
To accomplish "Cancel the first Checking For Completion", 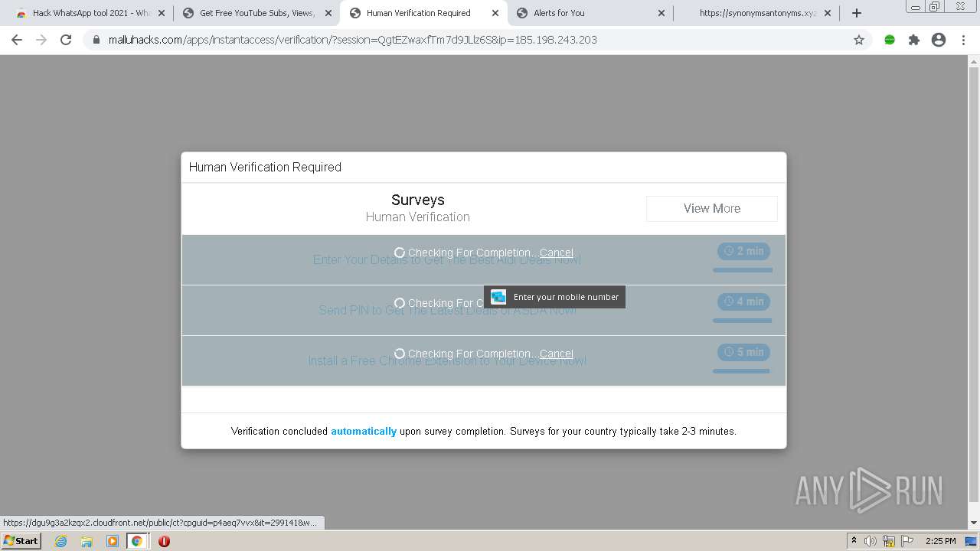I will tap(557, 253).
